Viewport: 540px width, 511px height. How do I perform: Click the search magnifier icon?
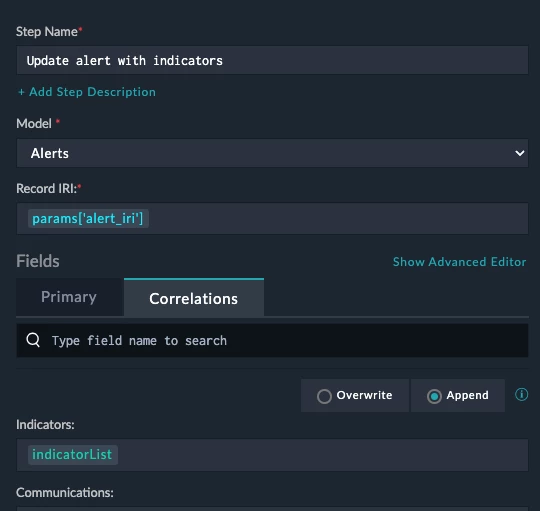coord(33,340)
